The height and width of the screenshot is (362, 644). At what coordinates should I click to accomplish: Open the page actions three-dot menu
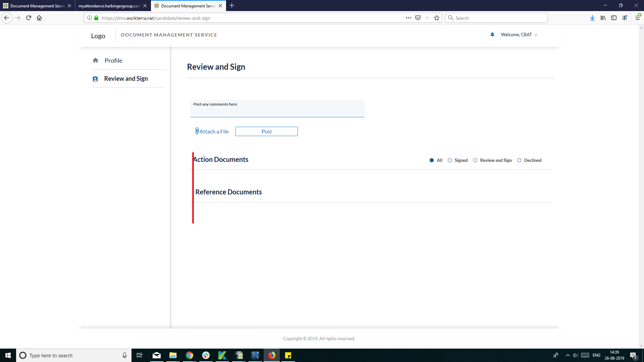click(x=408, y=18)
